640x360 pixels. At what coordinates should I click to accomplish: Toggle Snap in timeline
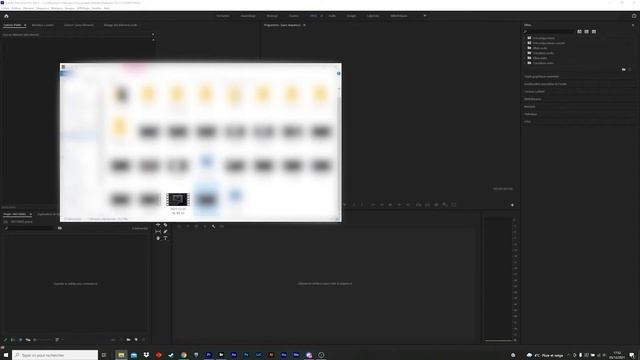tap(188, 227)
